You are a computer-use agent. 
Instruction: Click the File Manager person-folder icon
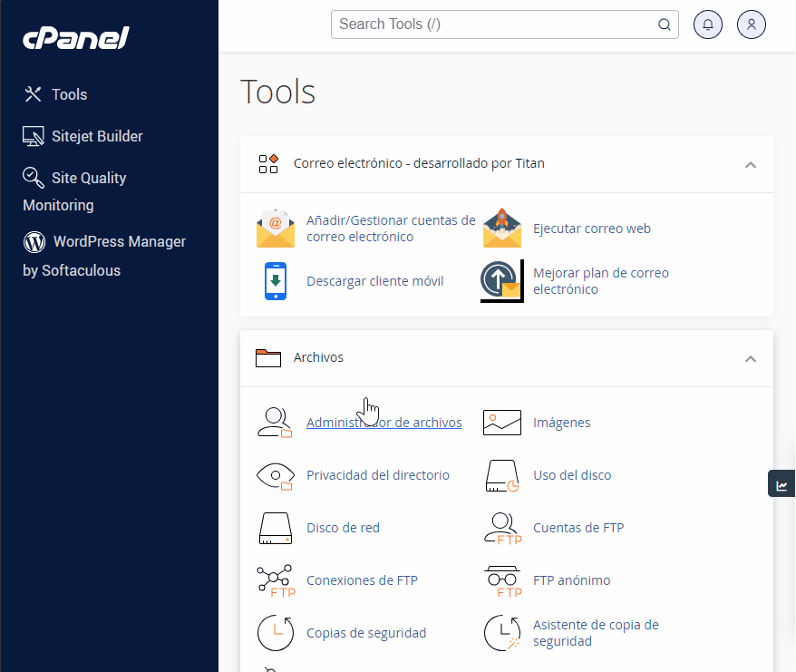click(x=275, y=423)
